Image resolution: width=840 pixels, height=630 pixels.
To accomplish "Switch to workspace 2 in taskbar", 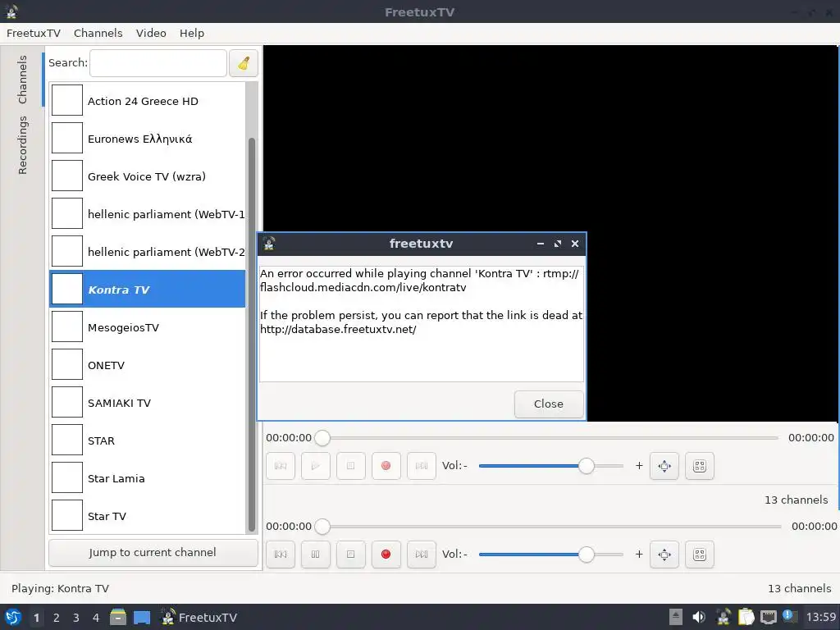I will click(x=57, y=618).
